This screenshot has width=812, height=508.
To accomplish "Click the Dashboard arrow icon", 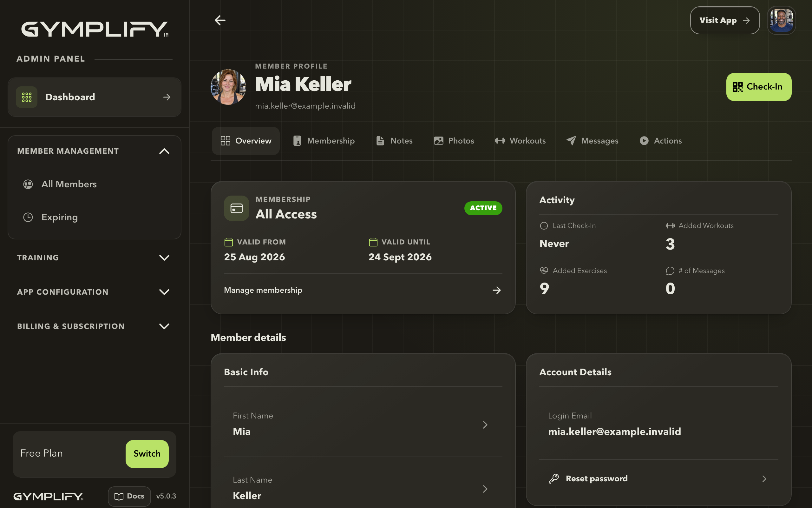I will (167, 97).
